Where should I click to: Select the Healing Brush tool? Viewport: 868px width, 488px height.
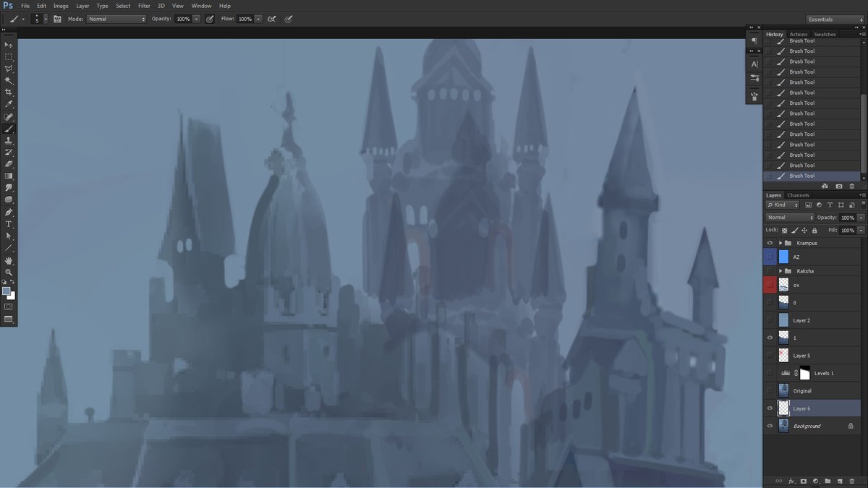pyautogui.click(x=9, y=116)
